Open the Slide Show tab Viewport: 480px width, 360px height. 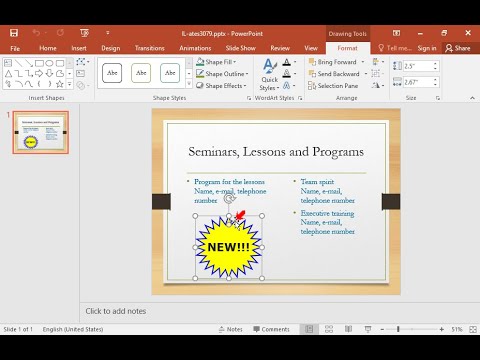click(x=240, y=48)
